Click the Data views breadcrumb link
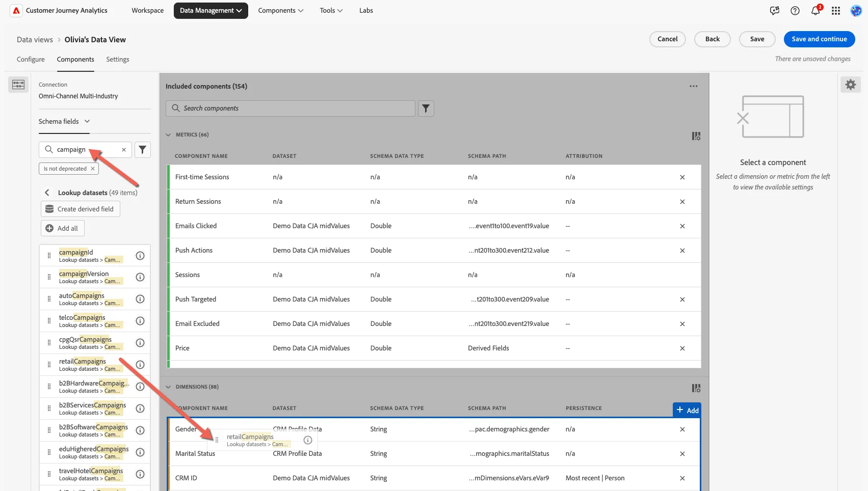868x491 pixels. (x=35, y=40)
